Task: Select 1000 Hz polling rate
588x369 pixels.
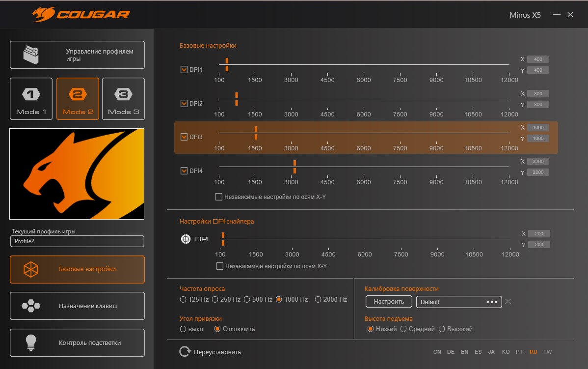Action: point(279,300)
